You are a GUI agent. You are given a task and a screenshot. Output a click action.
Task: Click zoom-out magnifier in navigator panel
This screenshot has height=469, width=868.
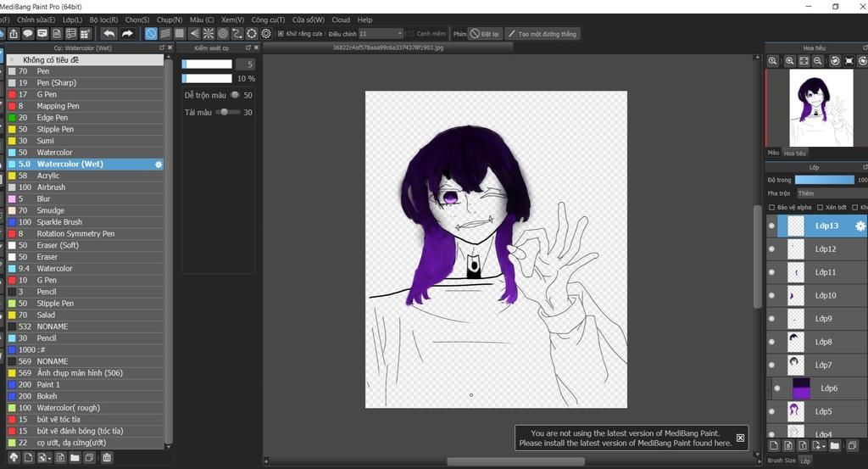tap(818, 61)
